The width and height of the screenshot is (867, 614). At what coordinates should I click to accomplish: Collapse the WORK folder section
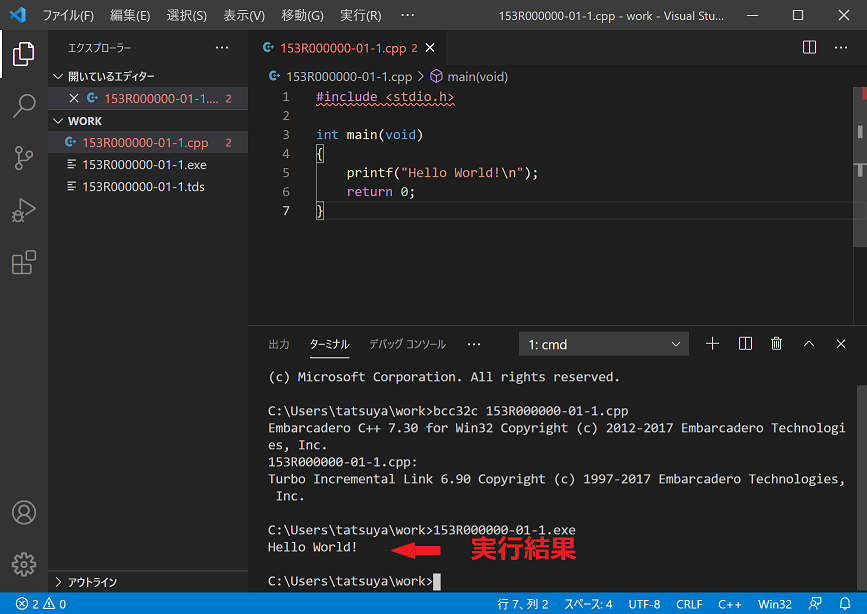click(x=84, y=121)
